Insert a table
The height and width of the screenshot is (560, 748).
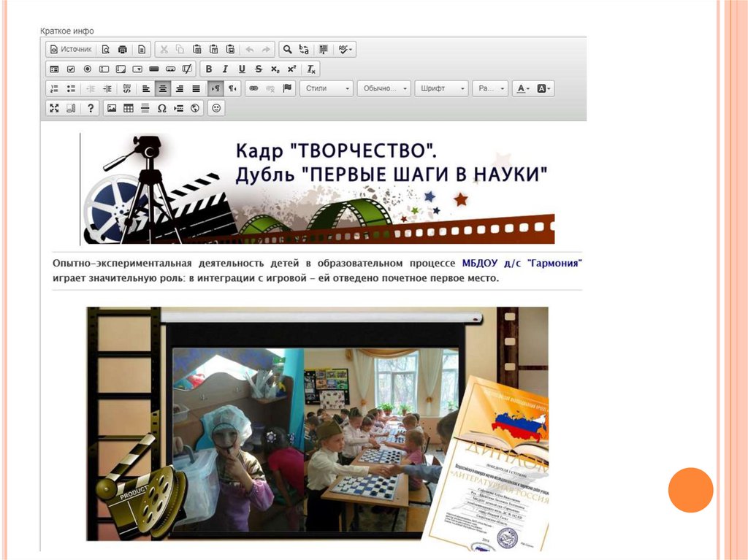(x=129, y=108)
